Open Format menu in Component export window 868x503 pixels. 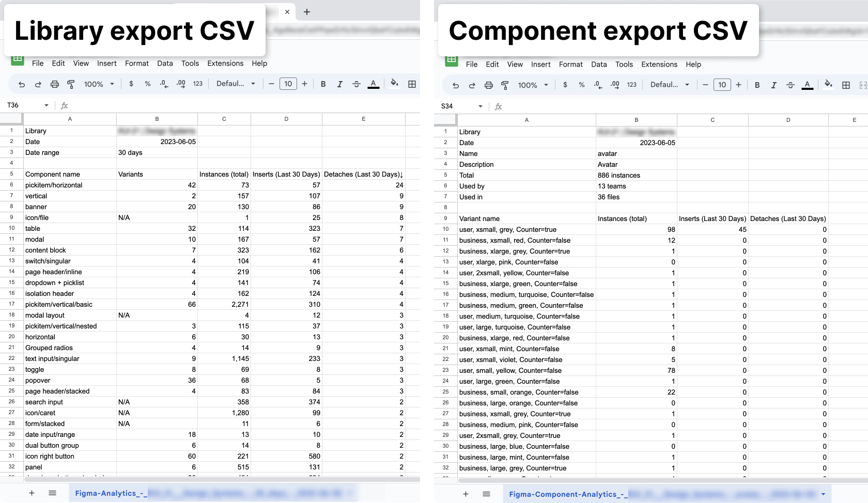(x=571, y=65)
